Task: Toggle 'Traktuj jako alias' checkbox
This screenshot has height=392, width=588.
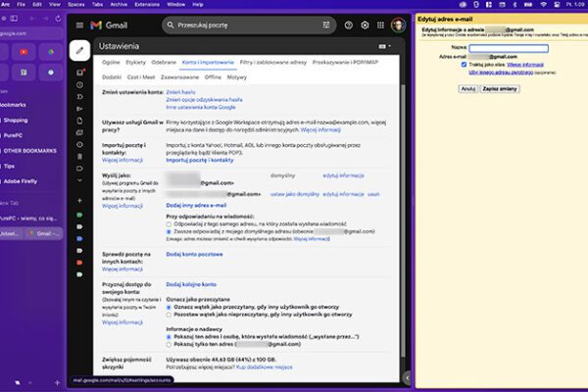Action: coord(464,65)
